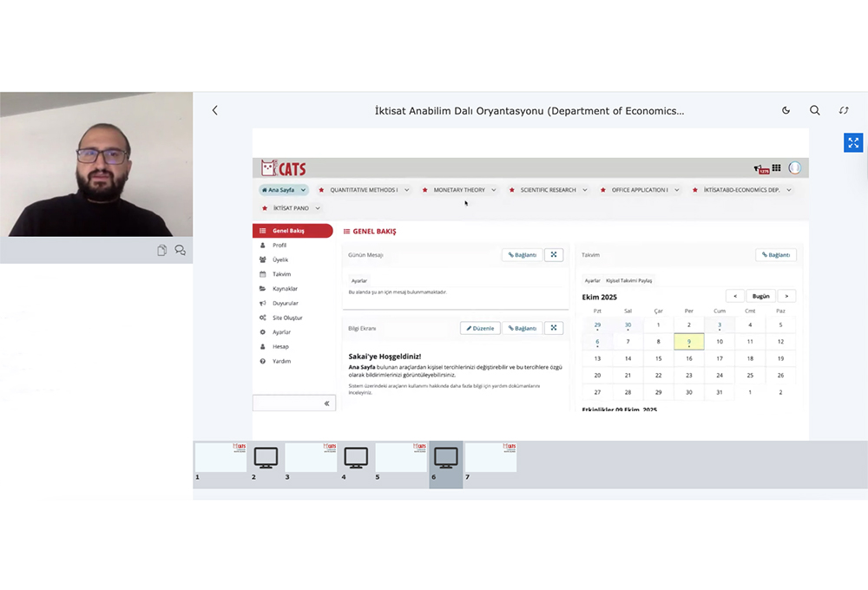Open the notes icon below the webcam
Viewport: 868px width, 590px height.
(162, 250)
